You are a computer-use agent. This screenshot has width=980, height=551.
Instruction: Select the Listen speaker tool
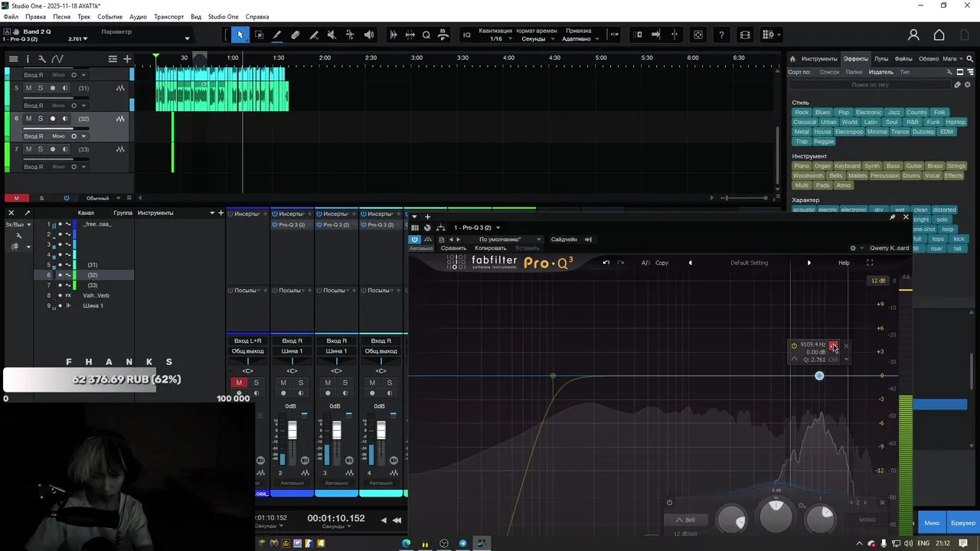click(369, 34)
